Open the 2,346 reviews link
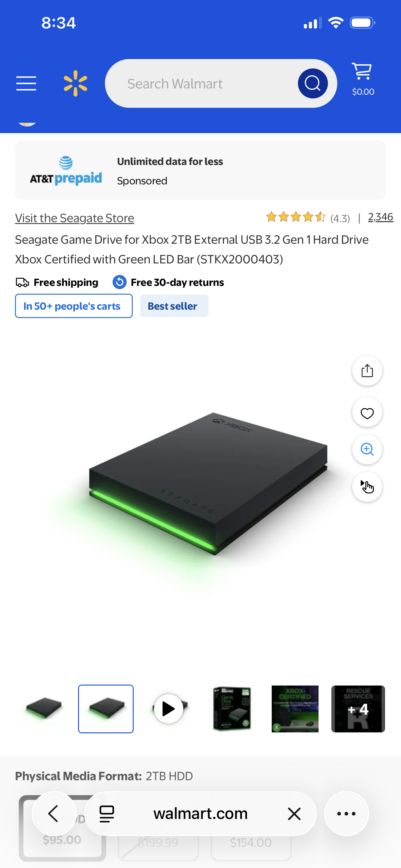The image size is (401, 868). point(380,217)
